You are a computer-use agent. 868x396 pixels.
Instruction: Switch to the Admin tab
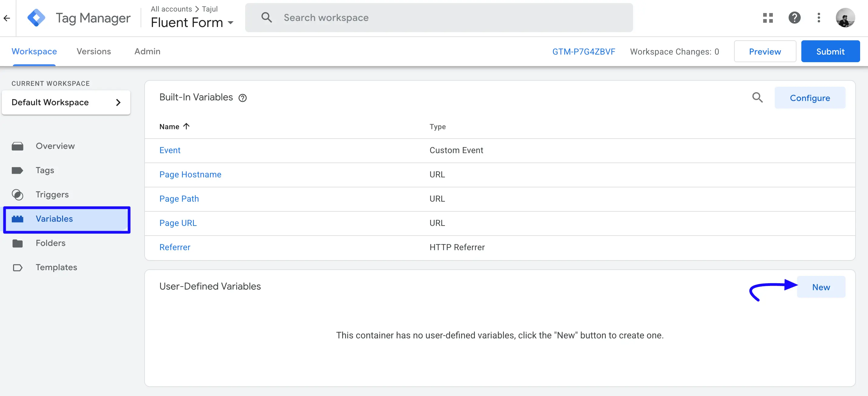tap(147, 51)
